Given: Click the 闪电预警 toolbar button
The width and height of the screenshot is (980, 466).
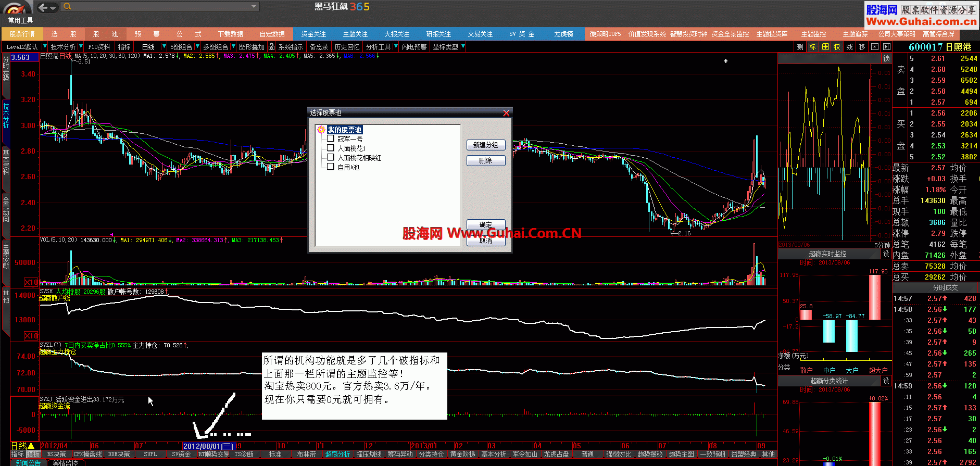Looking at the screenshot, I should point(414,47).
